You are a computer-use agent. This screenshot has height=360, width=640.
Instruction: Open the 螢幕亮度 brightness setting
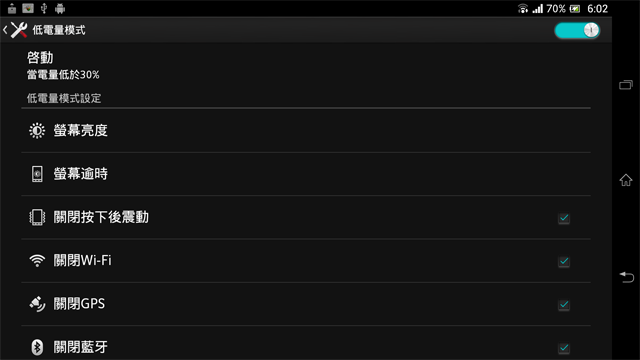coord(306,131)
